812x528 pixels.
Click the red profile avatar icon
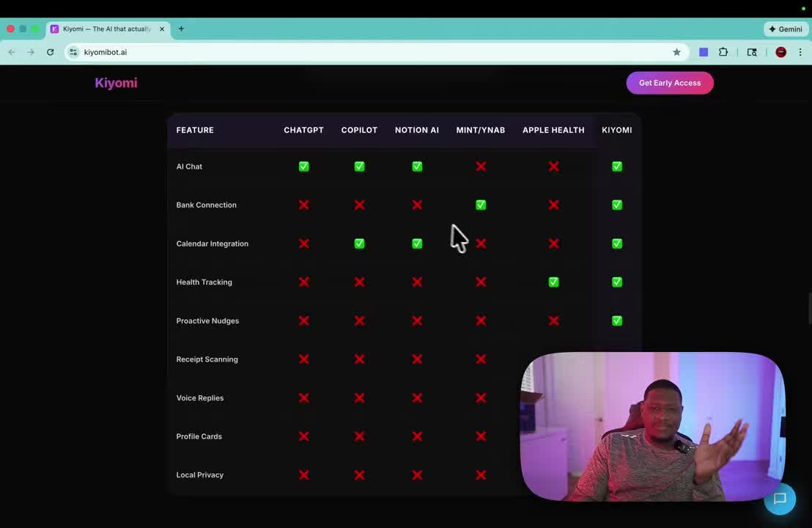click(781, 52)
